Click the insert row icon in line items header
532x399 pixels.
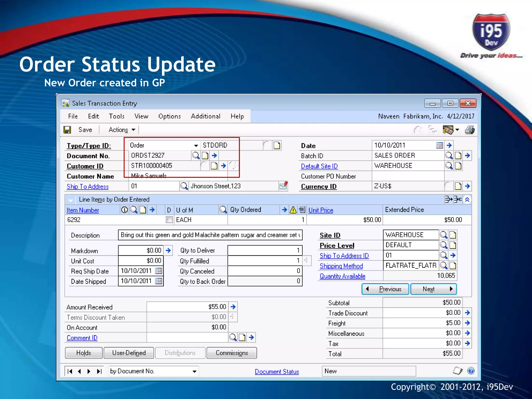click(x=449, y=199)
